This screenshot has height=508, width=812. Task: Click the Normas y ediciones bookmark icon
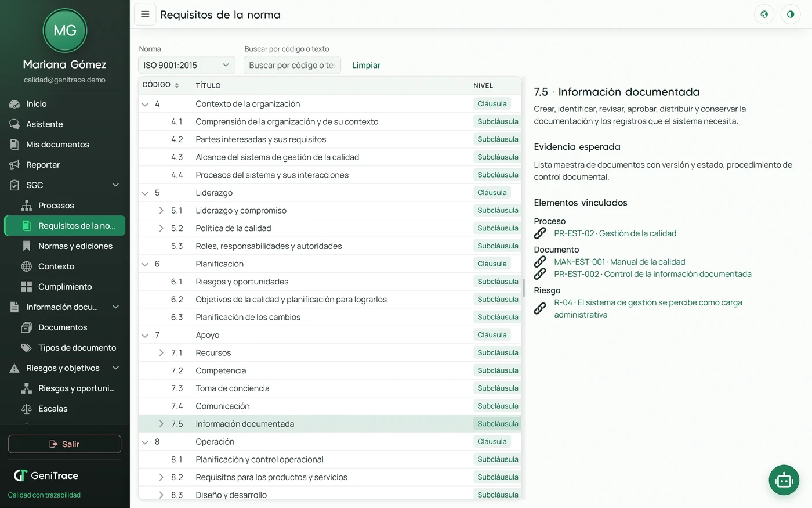point(27,246)
